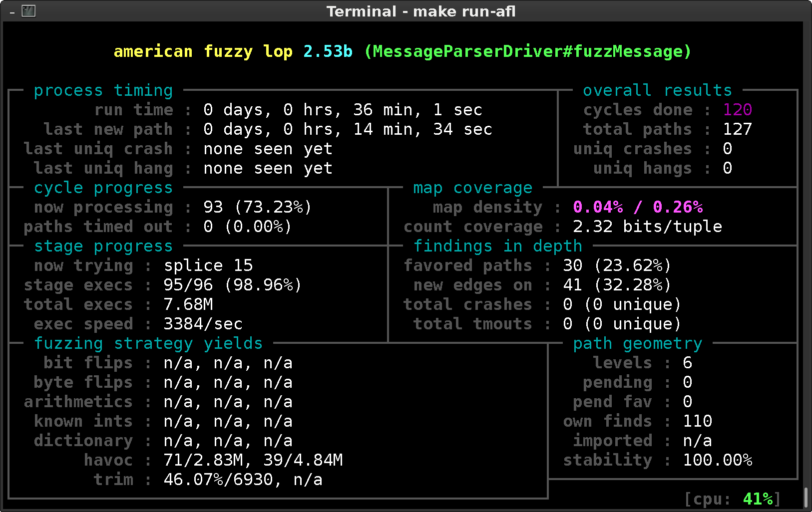The width and height of the screenshot is (812, 512).
Task: Click the 'known ints' row label
Action: pos(83,421)
